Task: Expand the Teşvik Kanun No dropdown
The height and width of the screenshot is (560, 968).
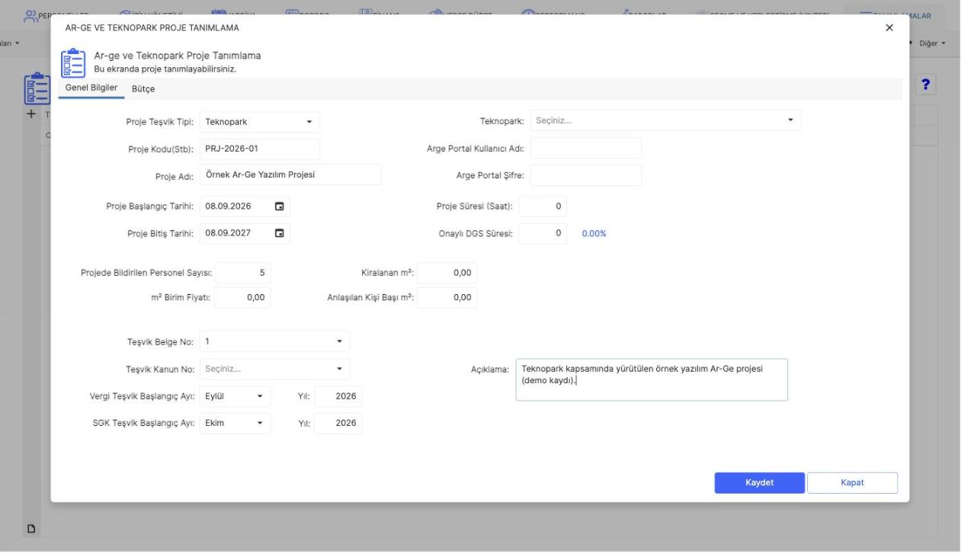Action: [275, 369]
